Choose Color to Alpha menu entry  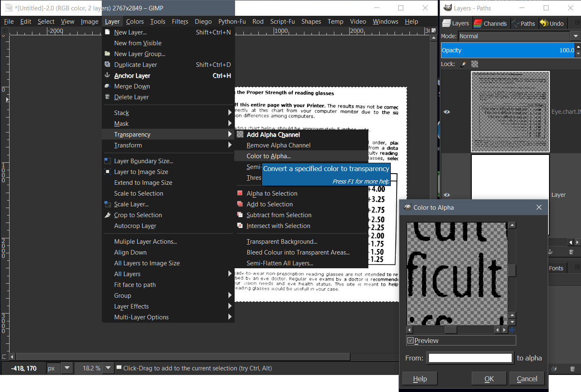pyautogui.click(x=302, y=156)
